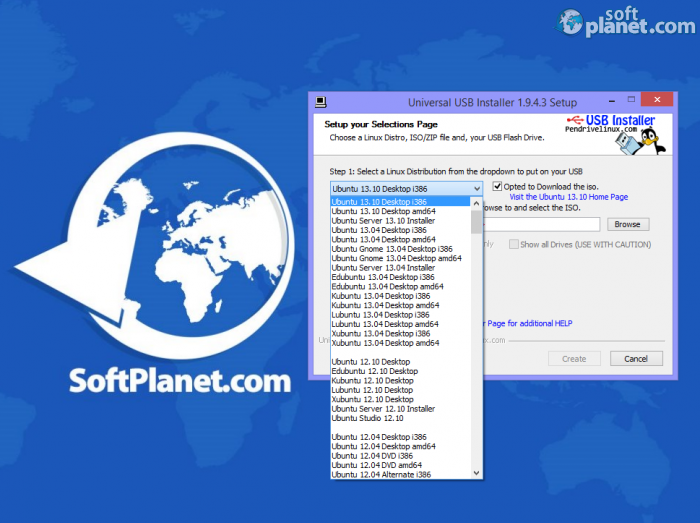Collapse the Linux distribution combo box arrow
This screenshot has height=523, width=700.
[x=476, y=189]
